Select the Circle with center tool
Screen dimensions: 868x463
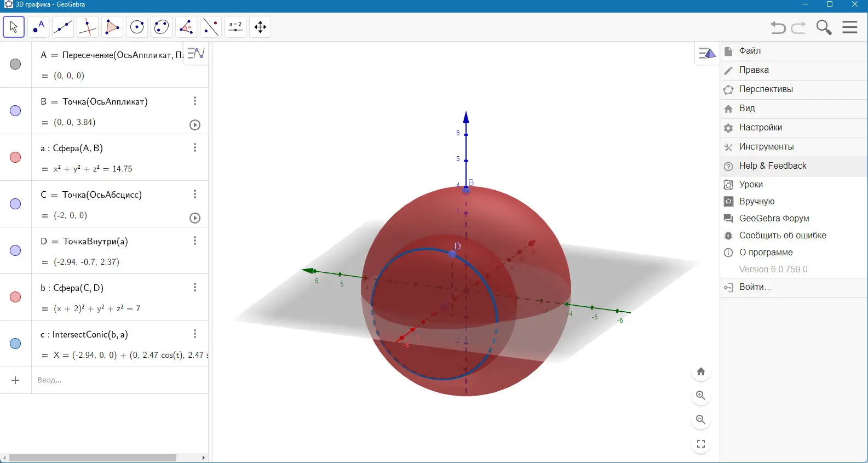137,27
